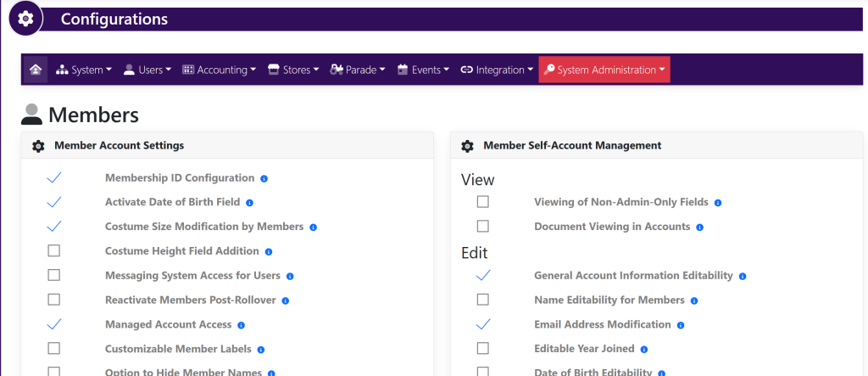
Task: Click the Messaging System Access for Users label
Action: click(x=192, y=276)
